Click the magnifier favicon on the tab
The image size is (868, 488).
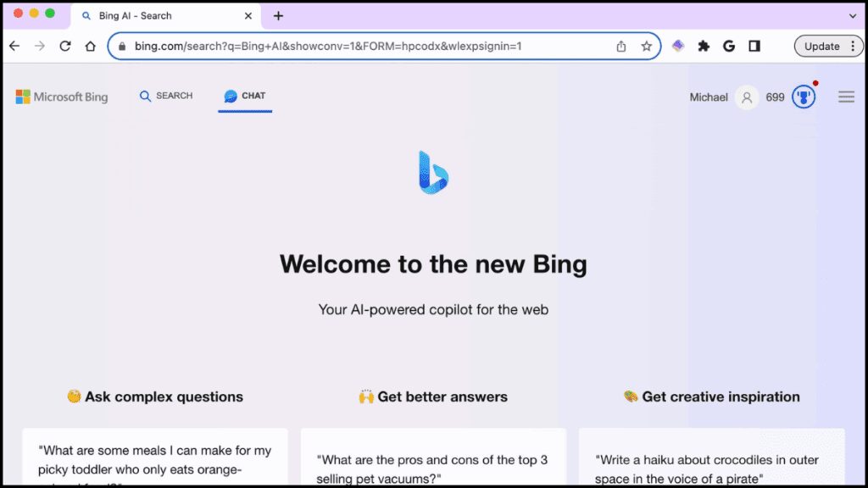pos(86,16)
